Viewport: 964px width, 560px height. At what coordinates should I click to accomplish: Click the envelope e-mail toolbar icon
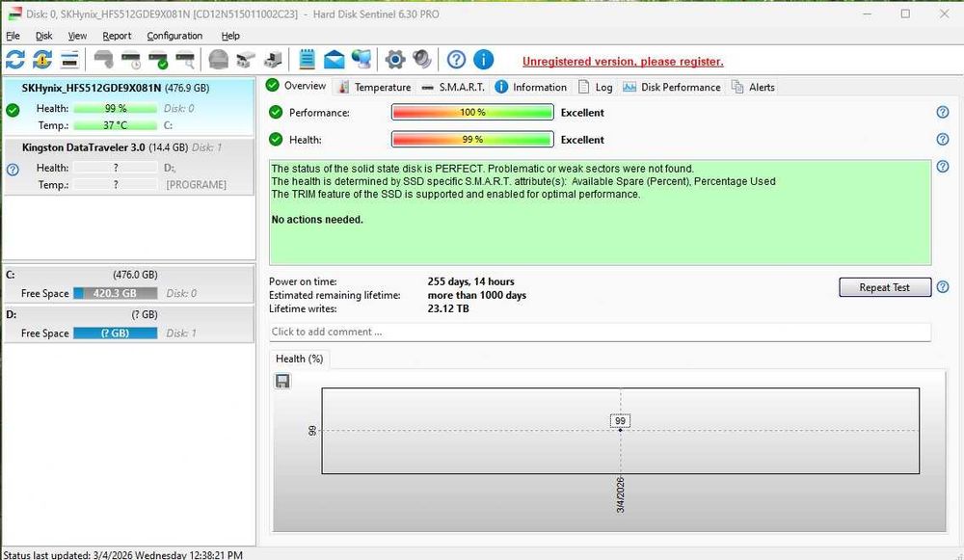point(334,60)
